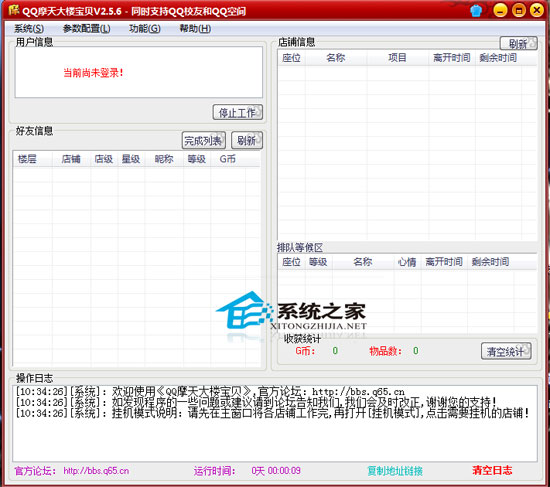Click 等级 column header in 排队等候区

pyautogui.click(x=318, y=262)
